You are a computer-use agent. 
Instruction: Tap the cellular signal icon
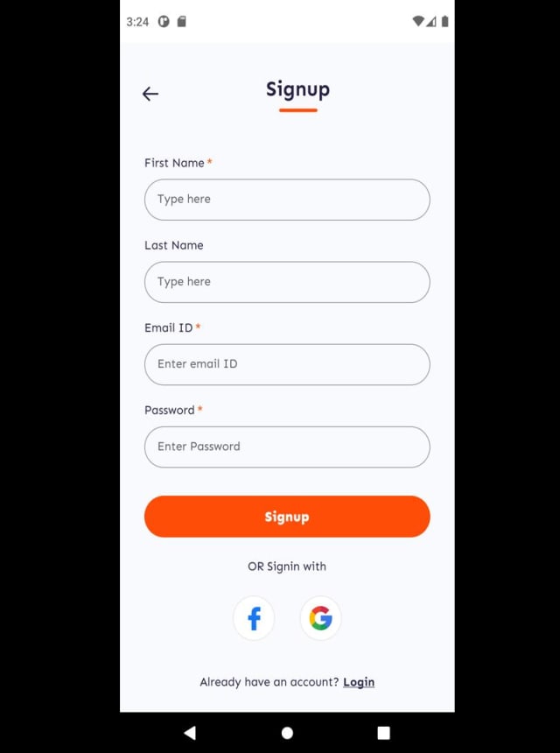click(430, 21)
